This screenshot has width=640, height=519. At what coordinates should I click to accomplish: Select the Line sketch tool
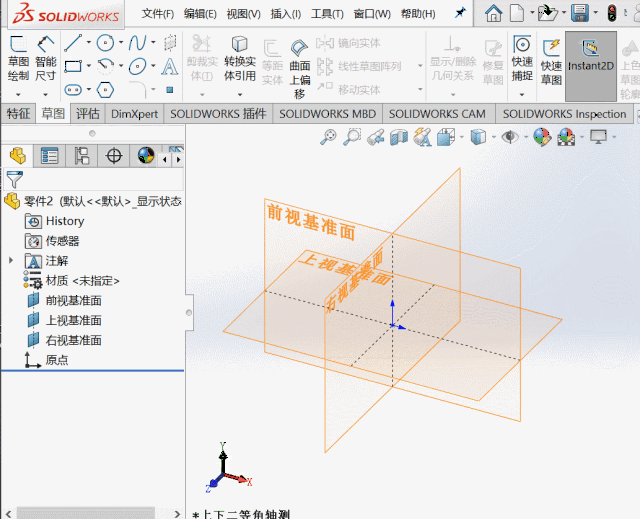pos(73,42)
